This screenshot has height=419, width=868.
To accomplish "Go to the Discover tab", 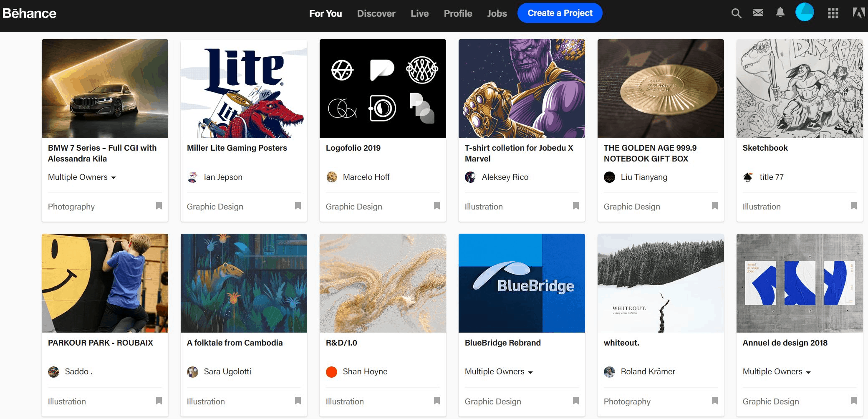I will point(376,13).
